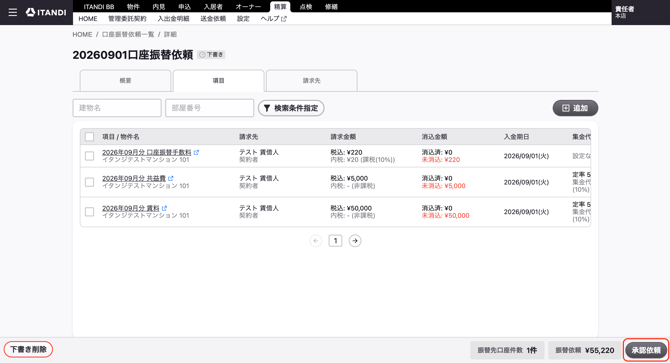Open the ITANDI BB menu

click(99, 6)
